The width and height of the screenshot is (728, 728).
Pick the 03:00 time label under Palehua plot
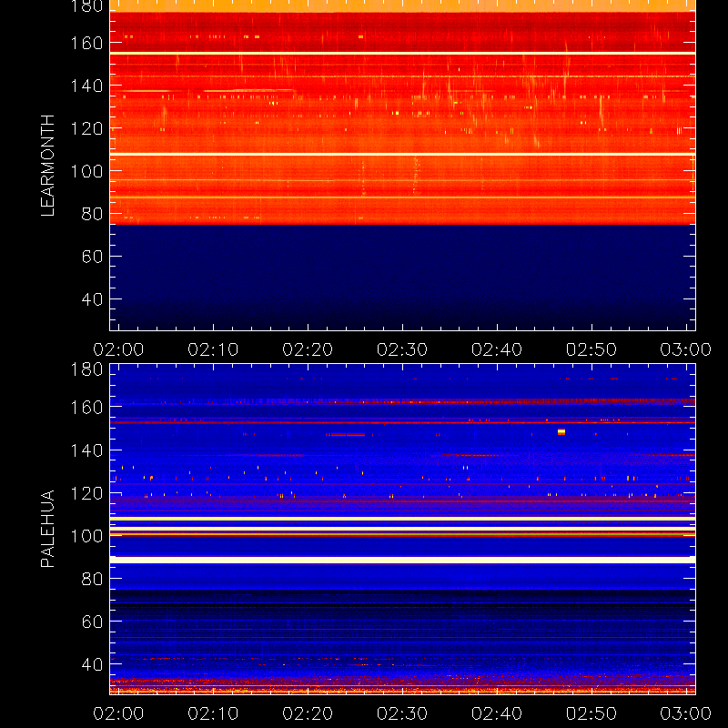point(686,713)
